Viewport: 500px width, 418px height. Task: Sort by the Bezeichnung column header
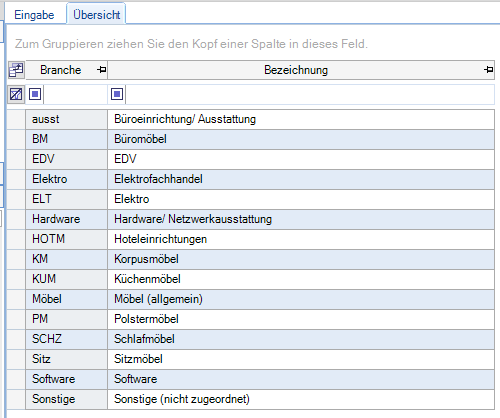(x=301, y=70)
